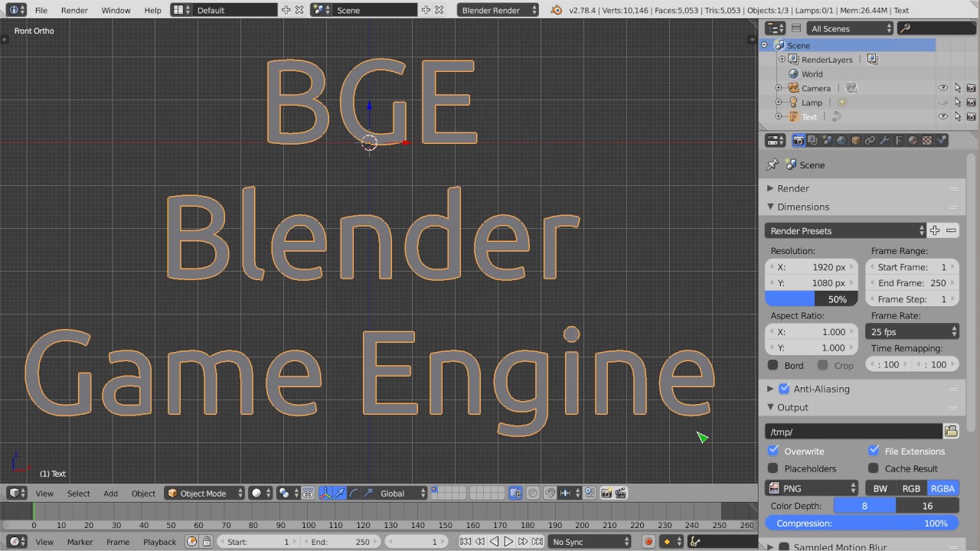
Task: Enable the Cache Result checkbox
Action: 874,468
